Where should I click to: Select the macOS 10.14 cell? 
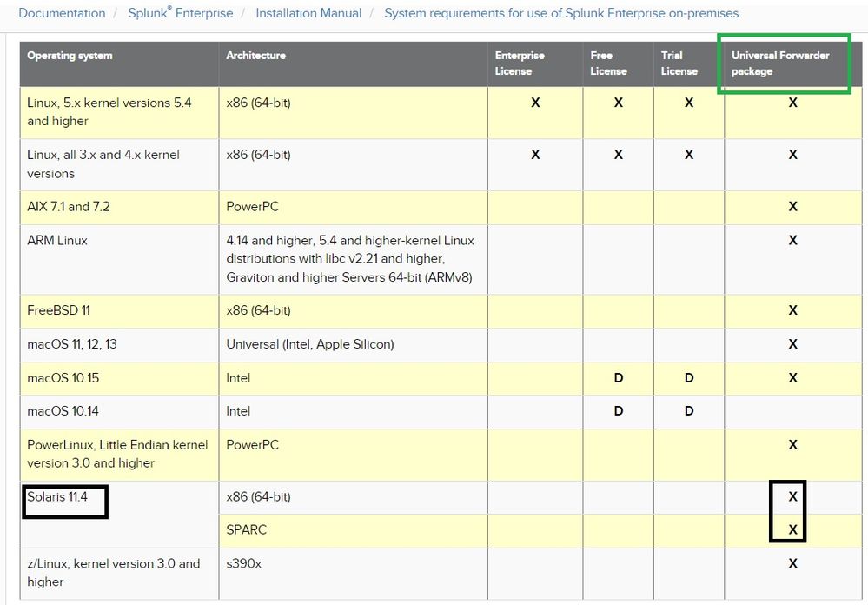coord(119,412)
